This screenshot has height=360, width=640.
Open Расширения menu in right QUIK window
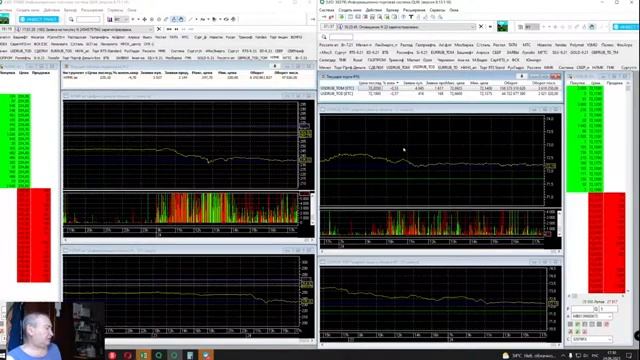point(414,10)
